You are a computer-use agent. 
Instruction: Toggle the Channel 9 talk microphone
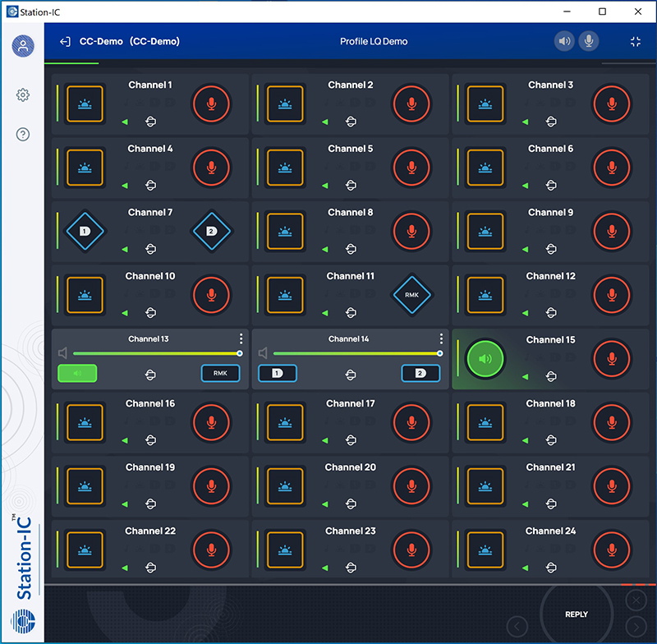[x=612, y=232]
